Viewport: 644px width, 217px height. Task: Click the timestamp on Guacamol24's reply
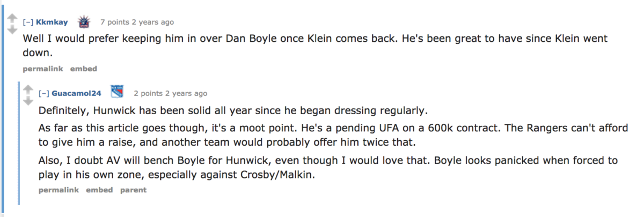click(186, 94)
